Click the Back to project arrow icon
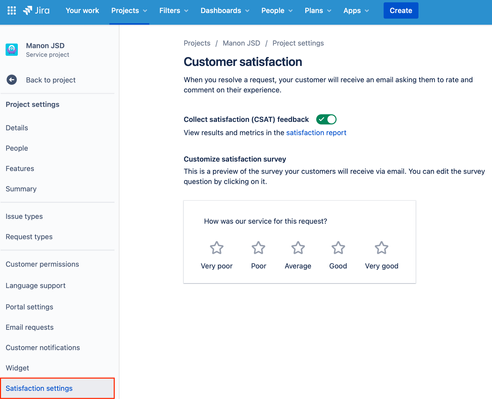This screenshot has height=399, width=492. click(x=12, y=80)
